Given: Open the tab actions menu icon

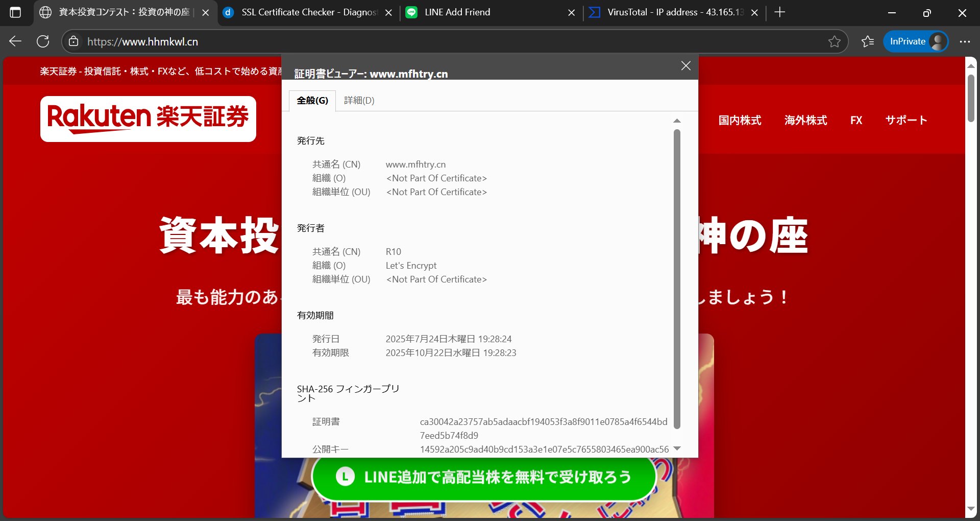Looking at the screenshot, I should (15, 12).
